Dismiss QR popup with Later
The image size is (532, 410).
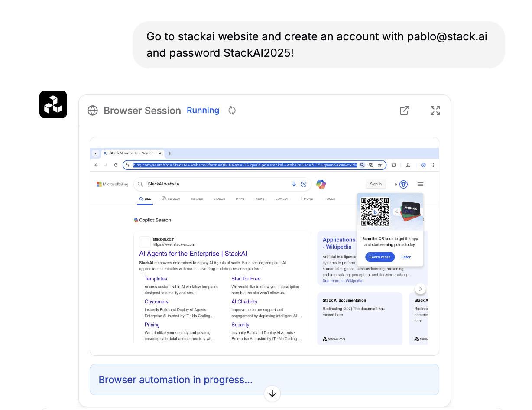[x=406, y=257]
